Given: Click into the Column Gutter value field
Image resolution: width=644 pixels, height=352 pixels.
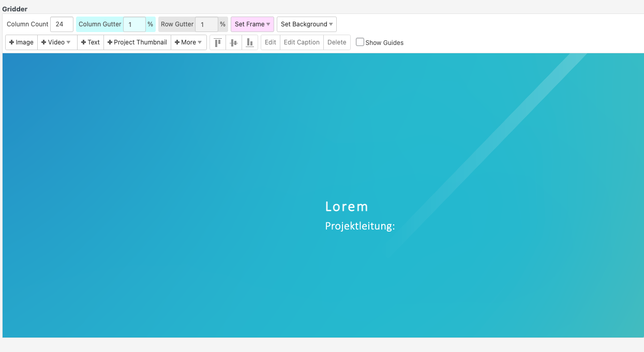Looking at the screenshot, I should click(134, 24).
